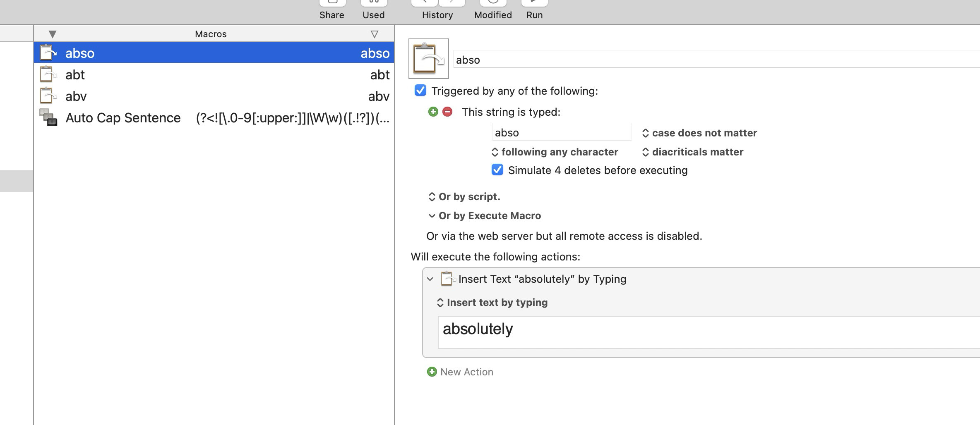
Task: Click the abt macro clipboard icon
Action: tap(48, 75)
